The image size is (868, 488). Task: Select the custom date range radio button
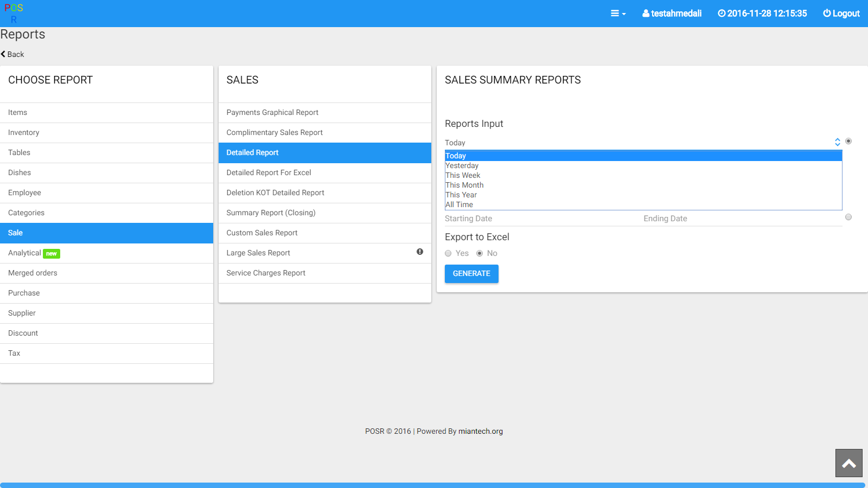(848, 217)
